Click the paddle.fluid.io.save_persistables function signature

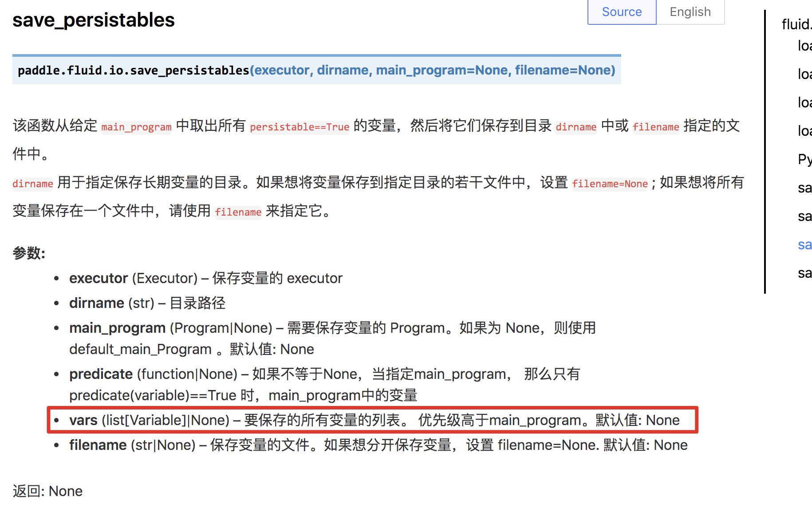(x=316, y=70)
